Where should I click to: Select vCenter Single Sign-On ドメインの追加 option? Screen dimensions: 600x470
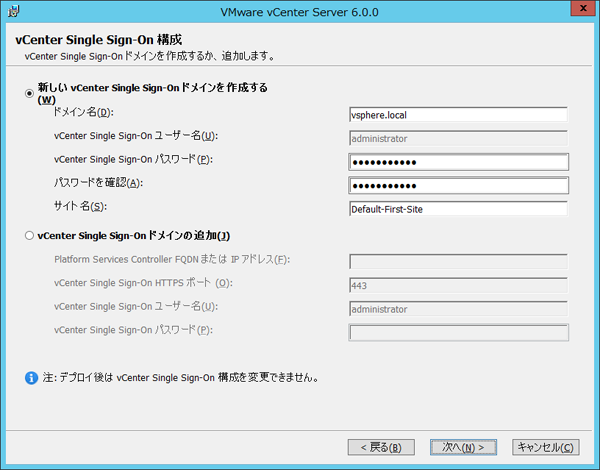[30, 236]
